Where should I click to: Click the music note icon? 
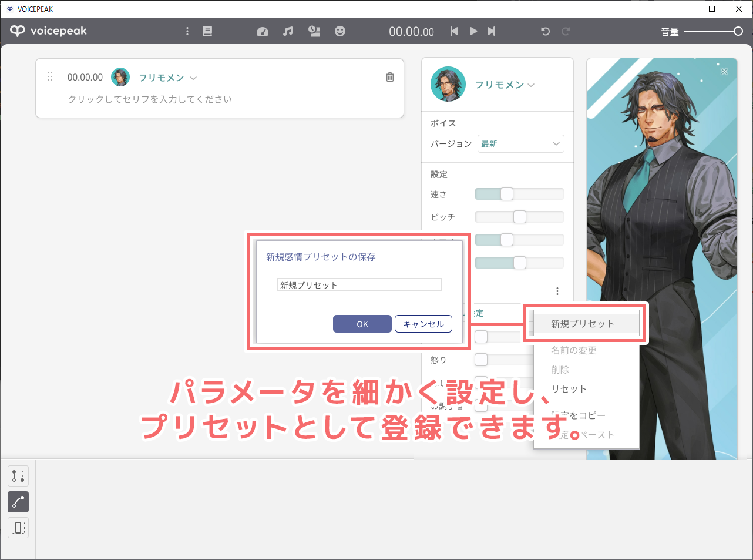tap(288, 32)
